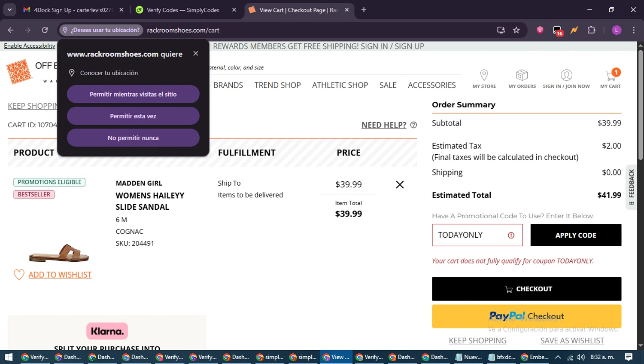Click the Rewards Members sign in banner
Image resolution: width=644 pixels, height=364 pixels.
click(x=319, y=46)
